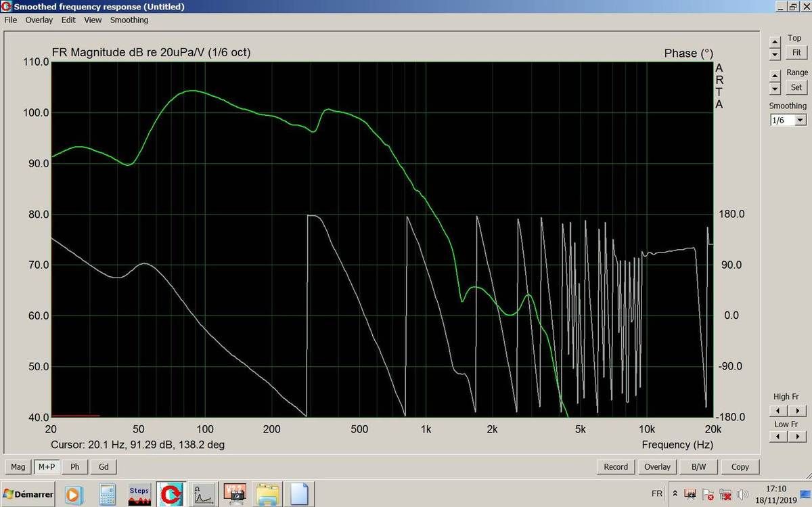Toggle B/W color mode button
Screen dimensions: 812x507
(x=699, y=466)
